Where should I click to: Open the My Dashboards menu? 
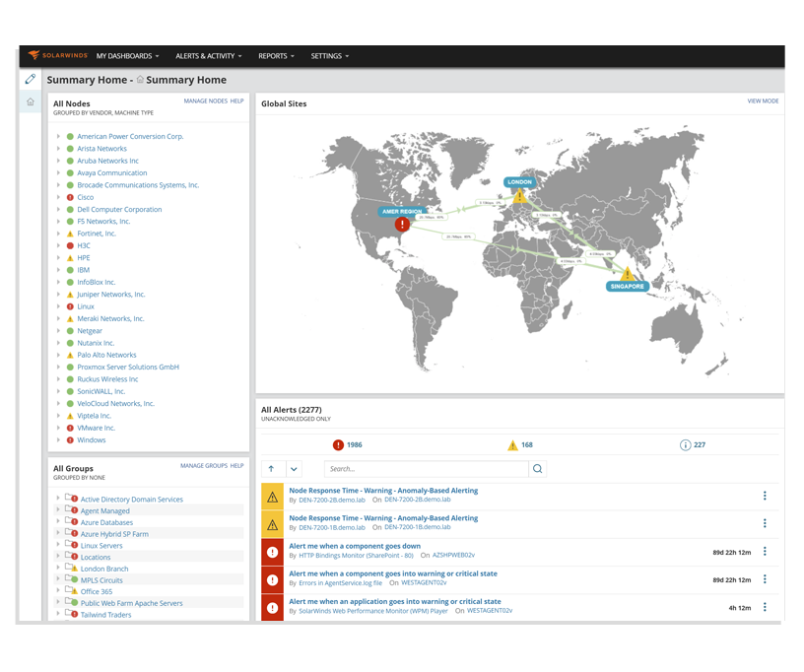point(128,56)
